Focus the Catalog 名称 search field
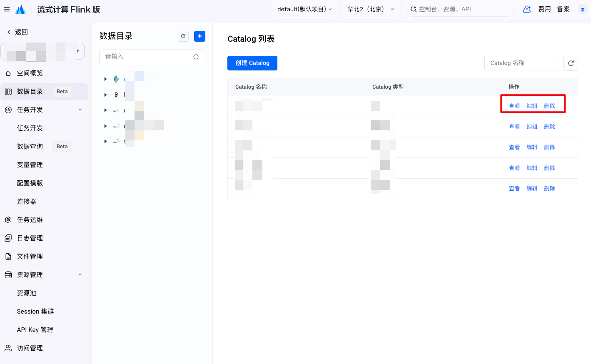 coord(521,63)
